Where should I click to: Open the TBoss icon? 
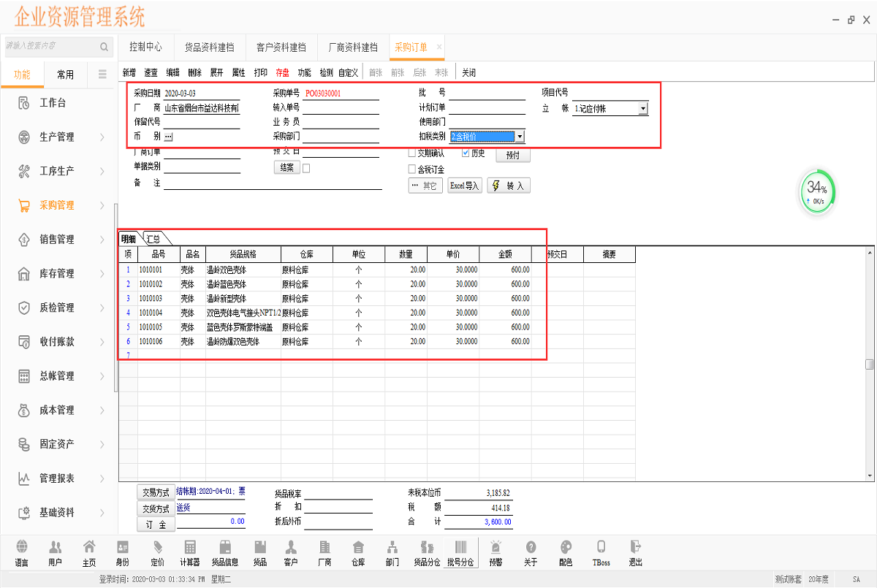point(600,552)
